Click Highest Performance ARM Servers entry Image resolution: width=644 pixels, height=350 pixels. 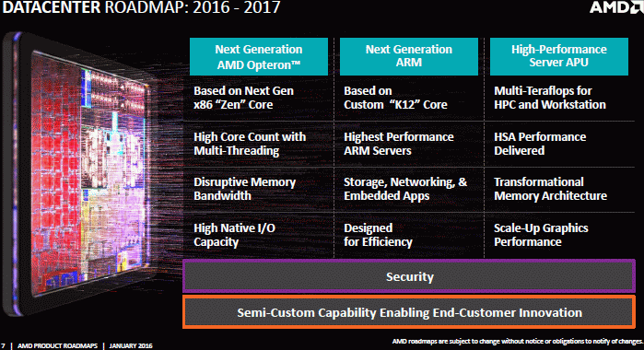[x=399, y=144]
